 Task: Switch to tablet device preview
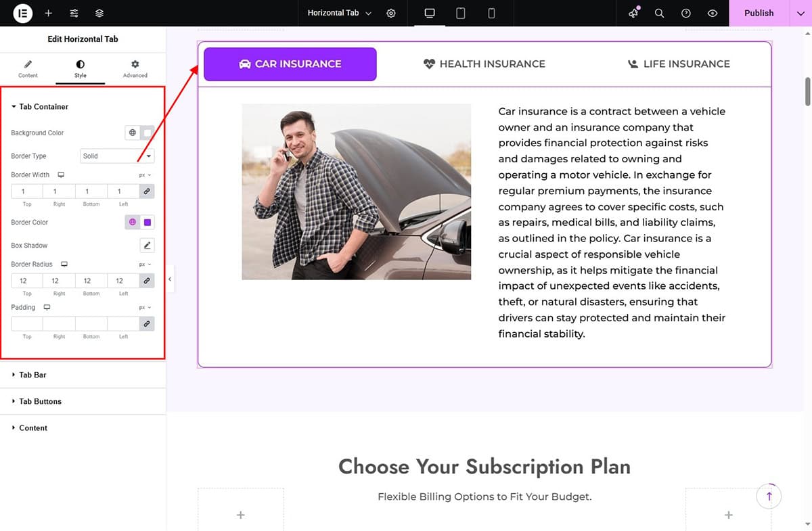(x=460, y=13)
